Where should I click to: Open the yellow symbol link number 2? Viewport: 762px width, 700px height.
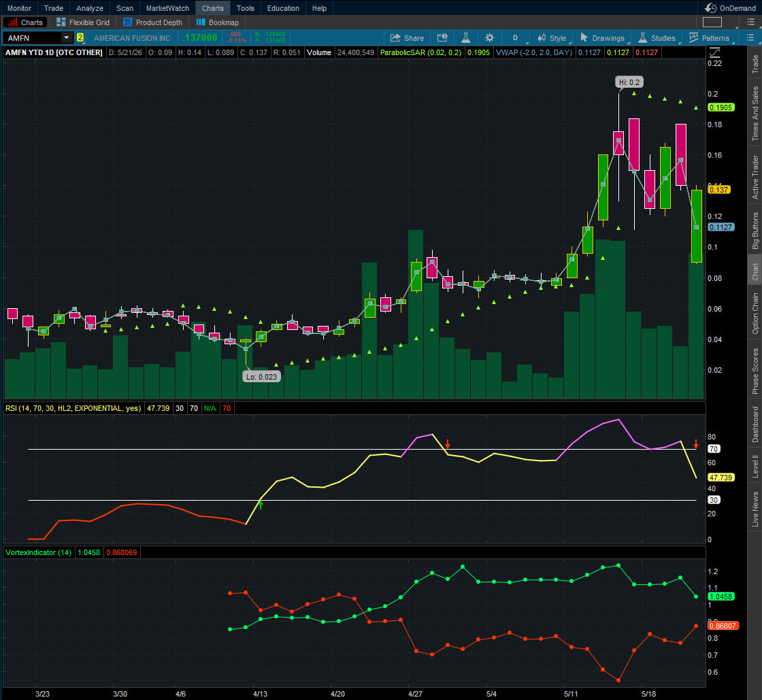[80, 38]
